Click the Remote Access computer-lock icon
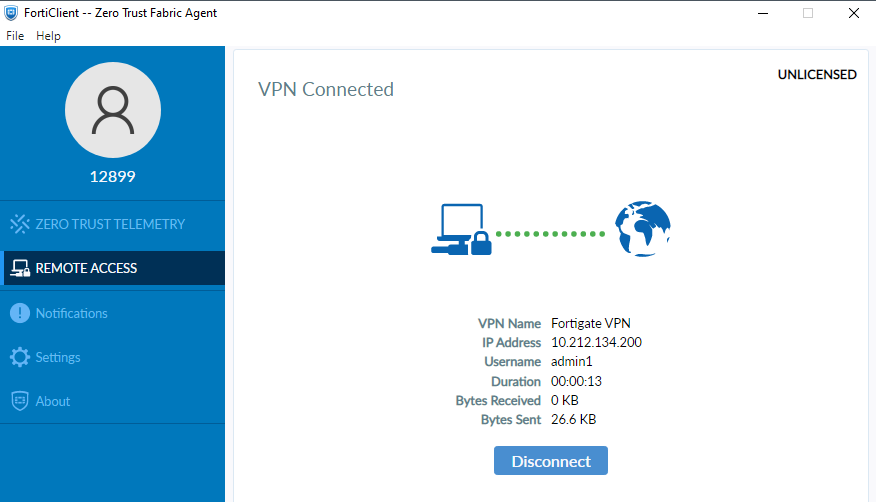Screen dimensions: 876x502 [x=20, y=268]
